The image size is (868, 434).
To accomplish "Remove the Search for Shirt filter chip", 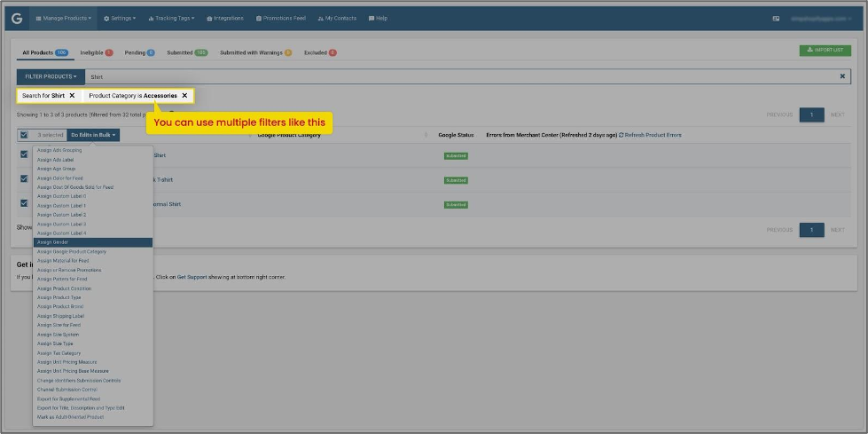I will [72, 95].
